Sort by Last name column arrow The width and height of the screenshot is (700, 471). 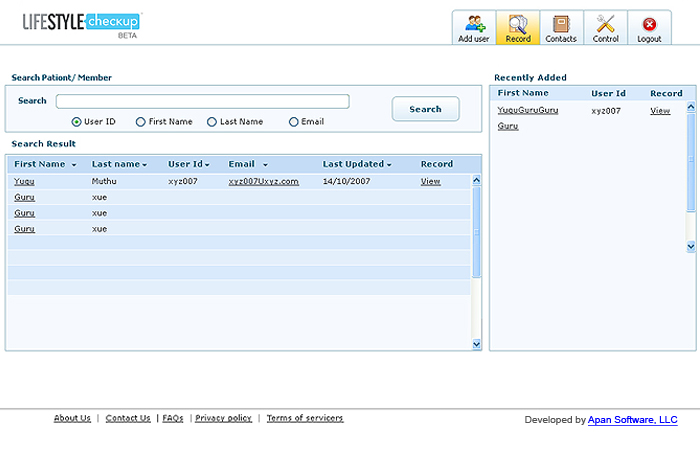click(144, 165)
